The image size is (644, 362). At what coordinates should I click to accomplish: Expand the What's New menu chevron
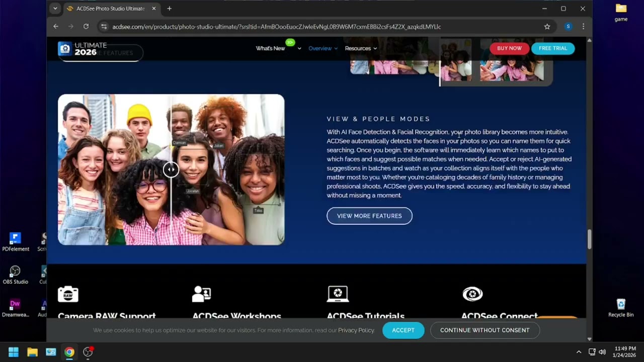click(x=299, y=49)
